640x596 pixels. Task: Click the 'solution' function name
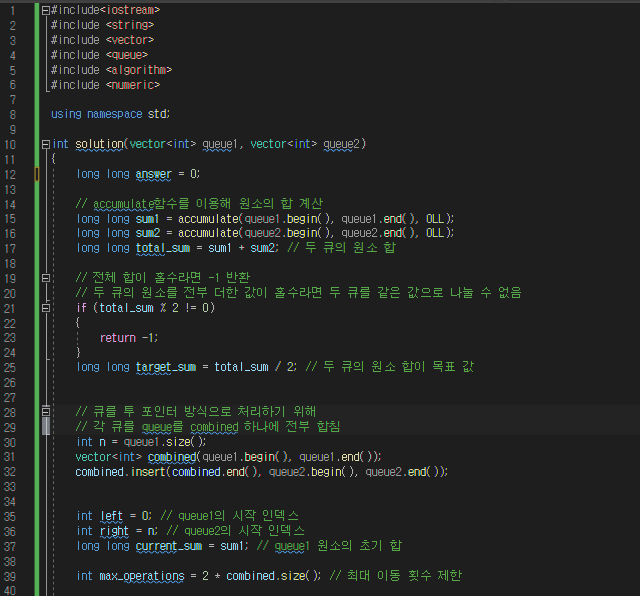(99, 144)
